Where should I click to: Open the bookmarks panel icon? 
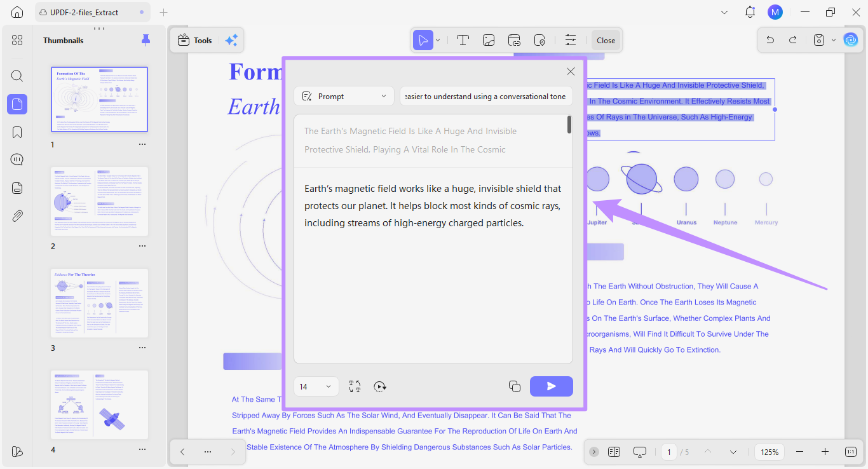[x=17, y=132]
